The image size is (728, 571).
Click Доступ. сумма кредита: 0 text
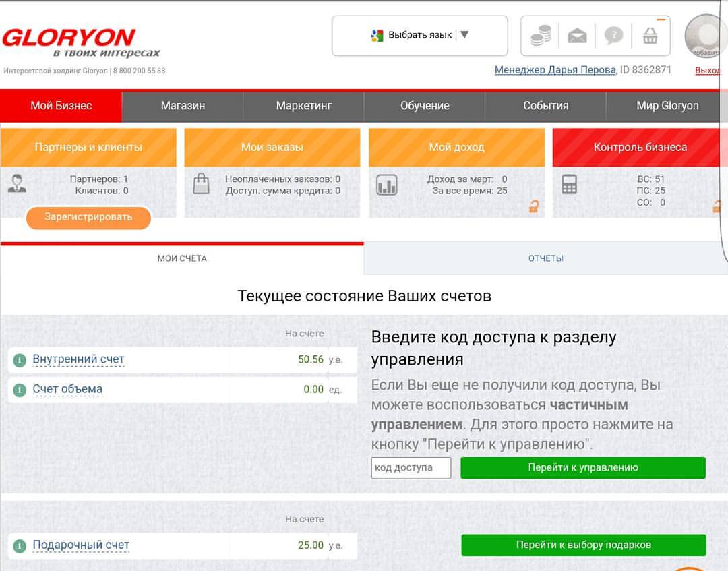[283, 191]
